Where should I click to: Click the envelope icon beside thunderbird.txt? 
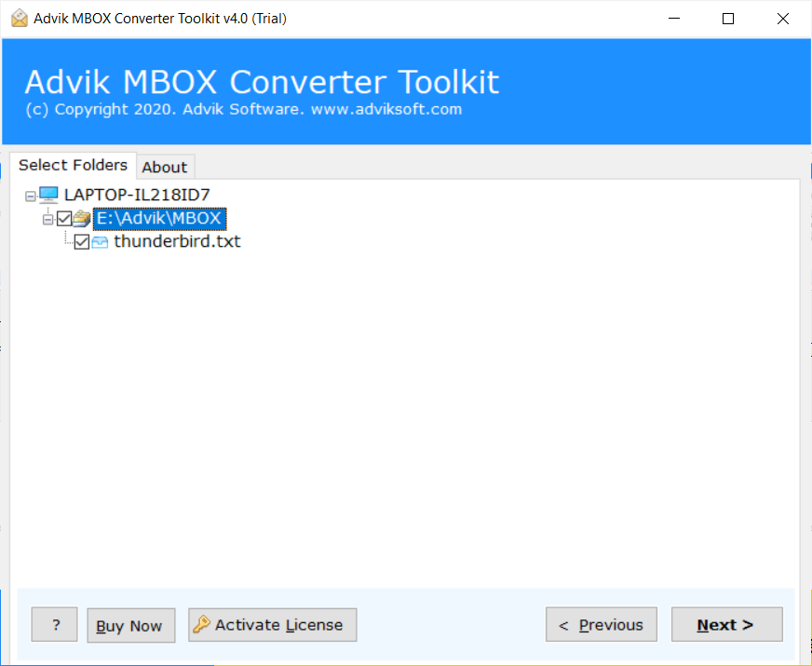pos(100,241)
